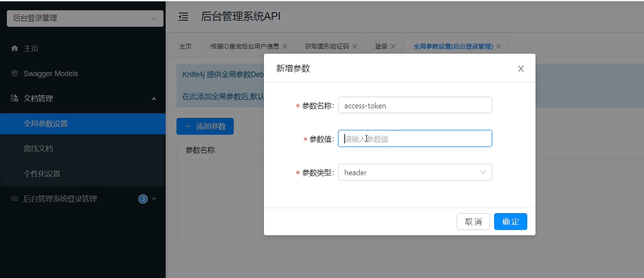Click the cloud icon beside 后台管理系统登录管理

[14, 198]
